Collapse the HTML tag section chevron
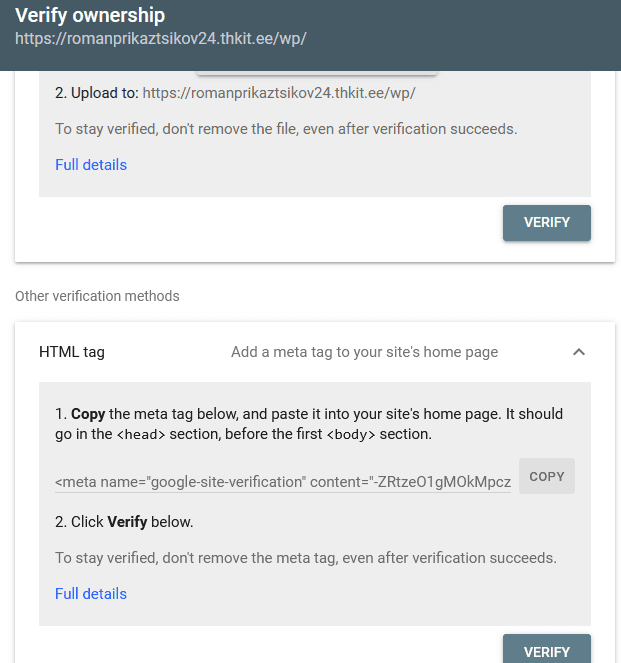Screen dimensions: 621x663 (x=578, y=352)
